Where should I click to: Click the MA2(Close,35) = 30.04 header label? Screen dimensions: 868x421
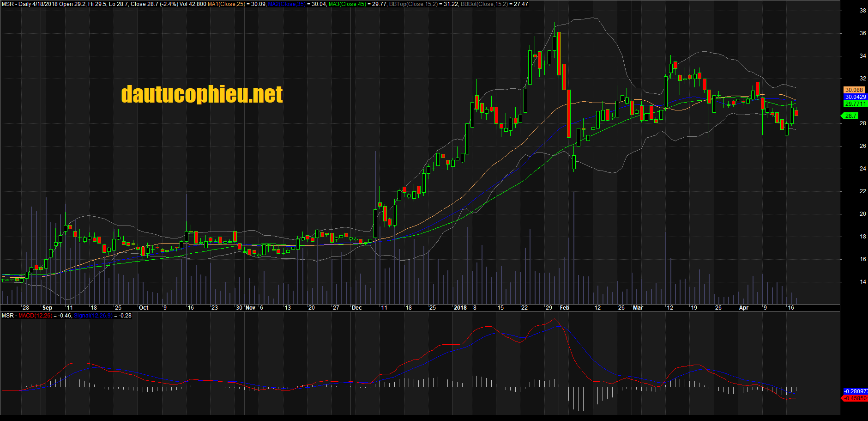click(x=297, y=4)
